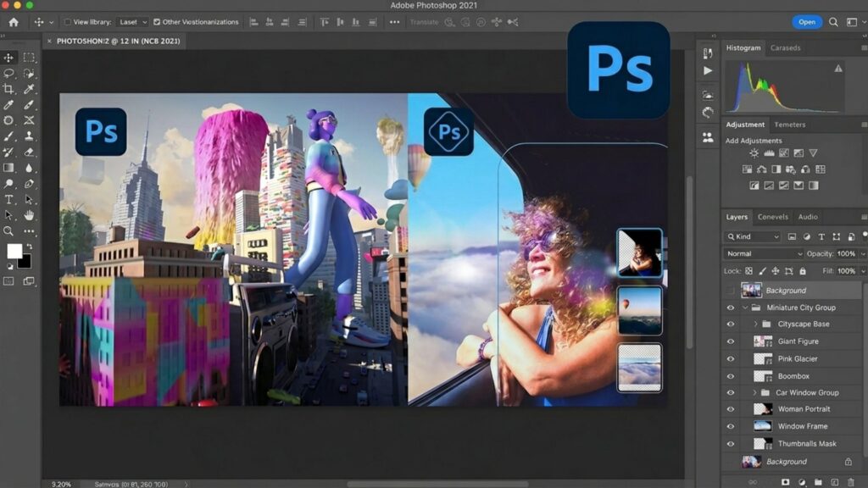The width and height of the screenshot is (868, 488).
Task: Click the hot air balloon thumbnail on canvas
Action: click(639, 310)
